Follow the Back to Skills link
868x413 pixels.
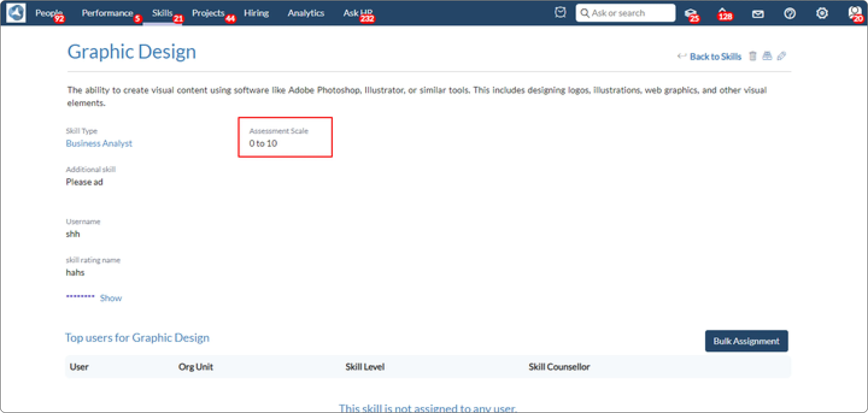pos(715,56)
